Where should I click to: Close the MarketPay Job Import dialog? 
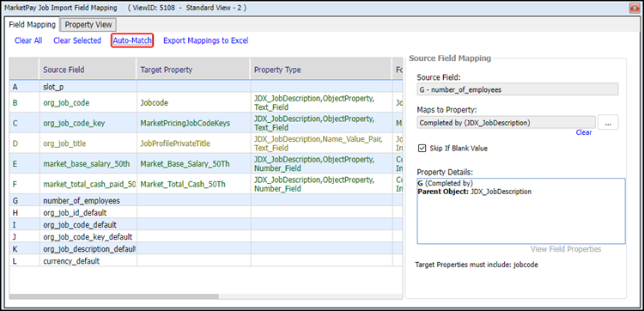pyautogui.click(x=634, y=8)
